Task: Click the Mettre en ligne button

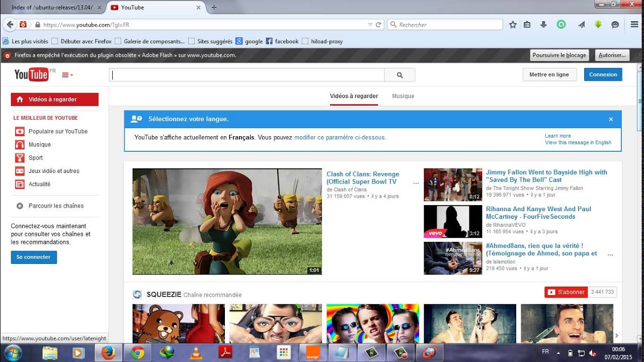Action: (549, 74)
